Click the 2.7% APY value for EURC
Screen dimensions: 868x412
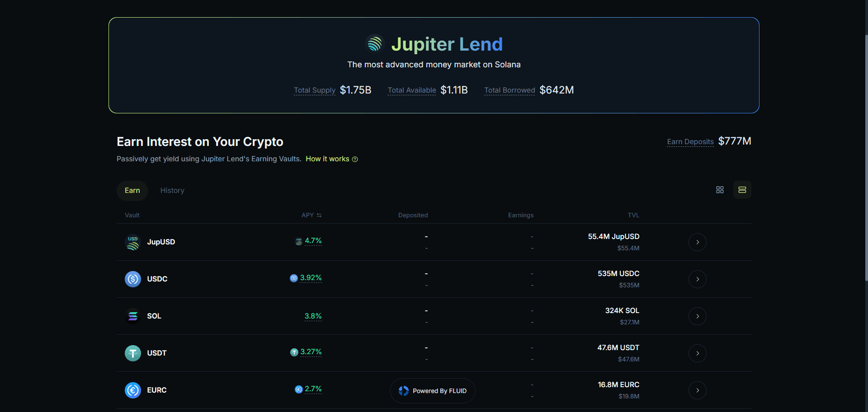313,389
